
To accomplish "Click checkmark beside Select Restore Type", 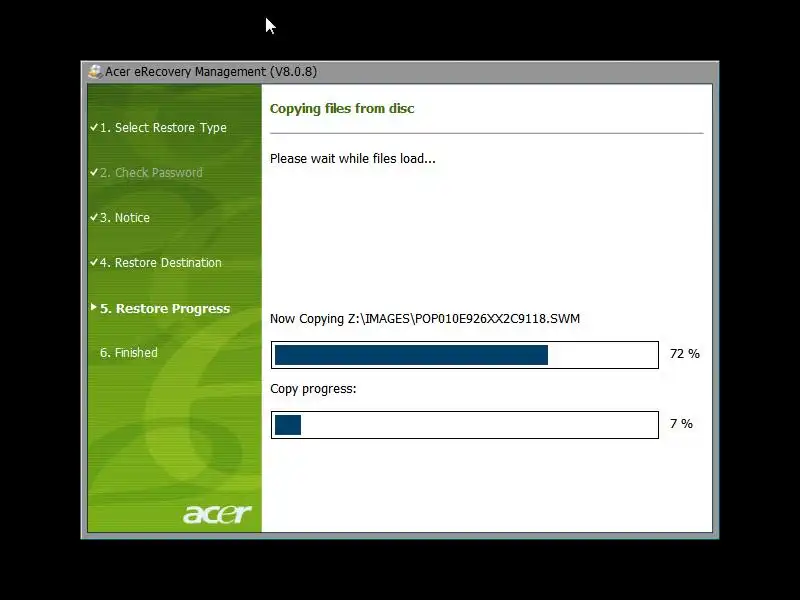I will 94,127.
